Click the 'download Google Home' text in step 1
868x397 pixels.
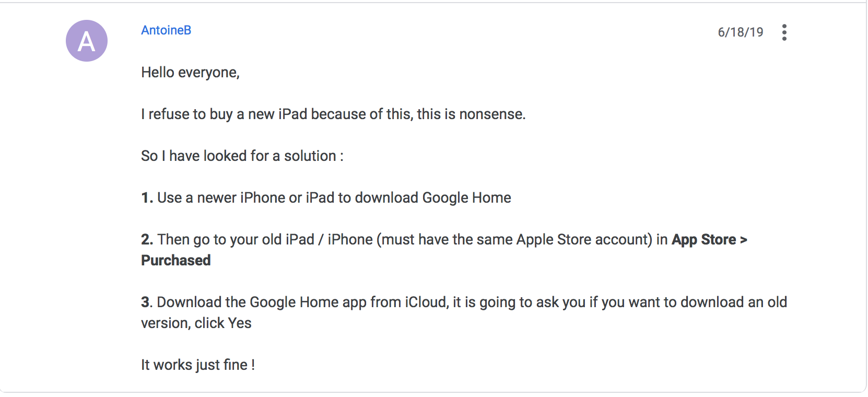tap(433, 198)
